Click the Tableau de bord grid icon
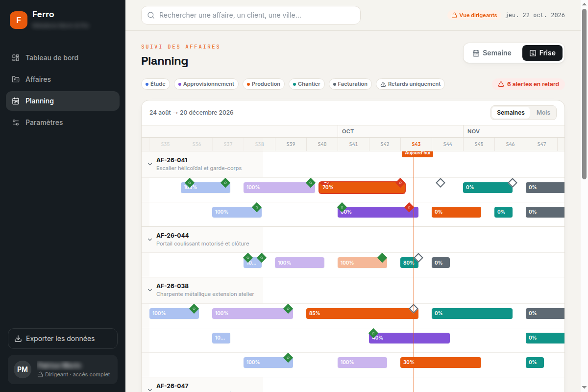Image resolution: width=588 pixels, height=392 pixels. (16, 58)
